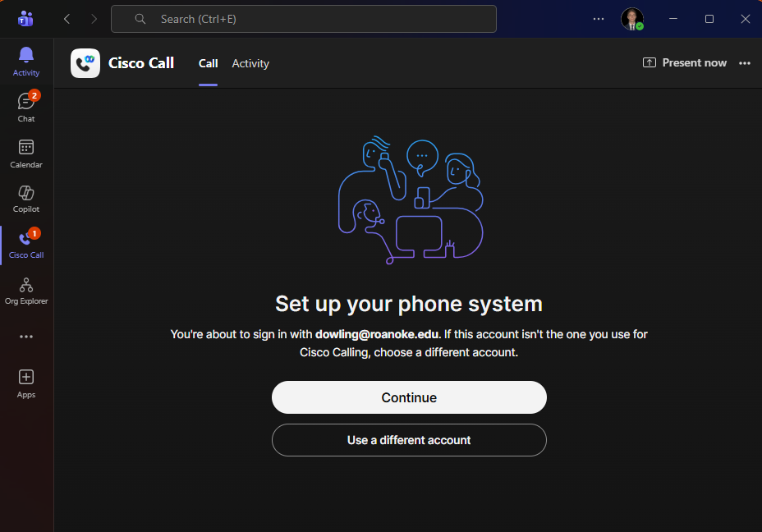This screenshot has width=762, height=532.
Task: Go back using the back arrow
Action: (67, 19)
